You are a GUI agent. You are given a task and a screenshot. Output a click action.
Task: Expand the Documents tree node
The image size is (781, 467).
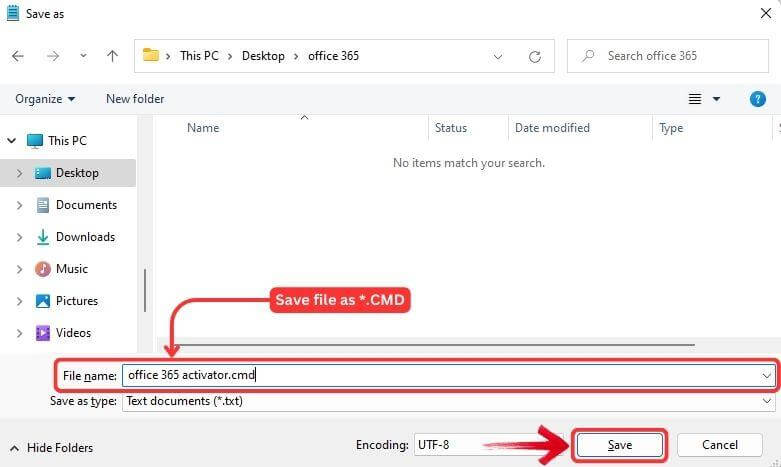[x=19, y=205]
